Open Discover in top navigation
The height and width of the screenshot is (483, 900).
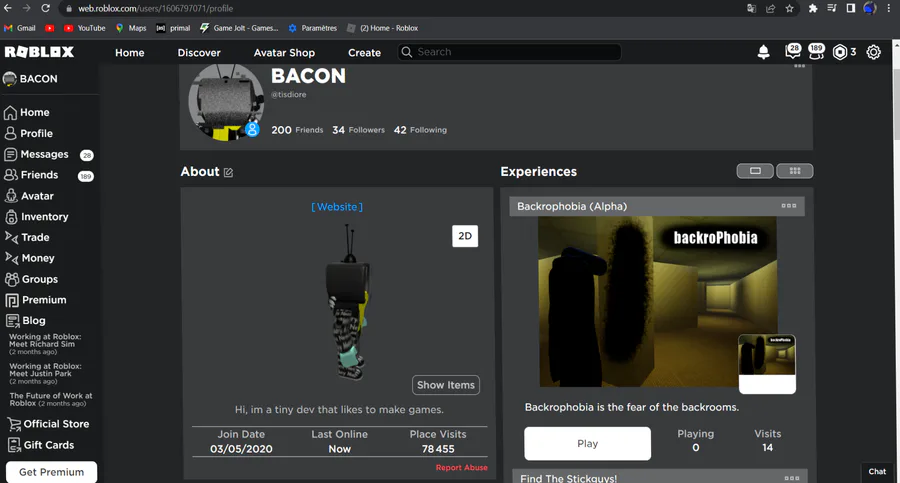click(199, 53)
